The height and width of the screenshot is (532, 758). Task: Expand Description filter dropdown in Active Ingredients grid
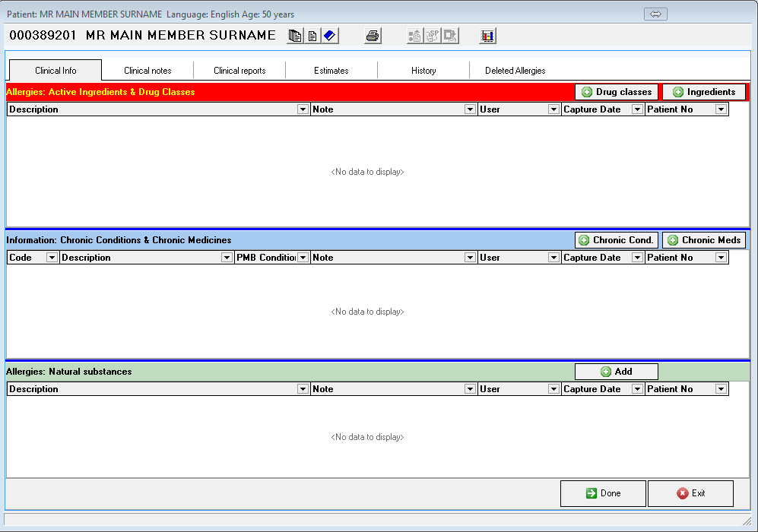tap(303, 109)
